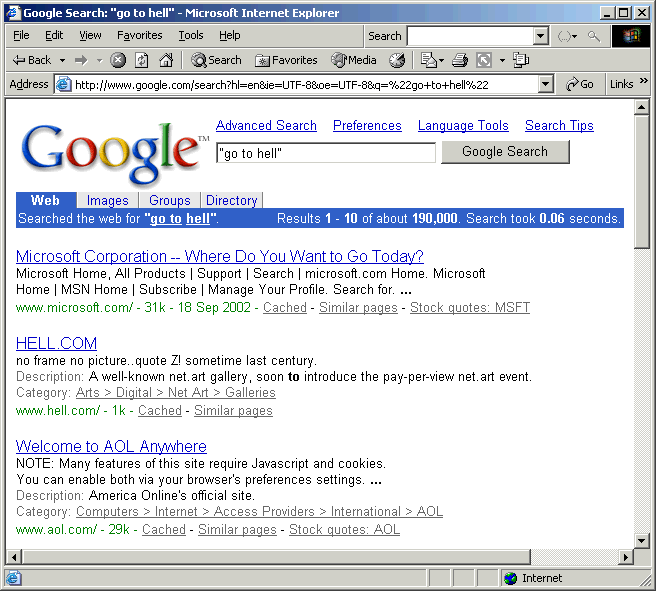This screenshot has height=591, width=656.
Task: Open Language Tools link
Action: click(463, 125)
